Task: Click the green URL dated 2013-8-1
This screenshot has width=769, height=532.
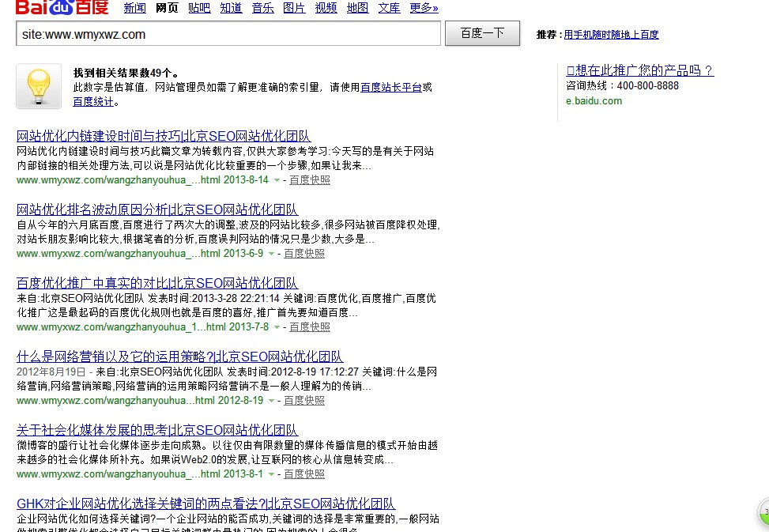Action: (140, 474)
